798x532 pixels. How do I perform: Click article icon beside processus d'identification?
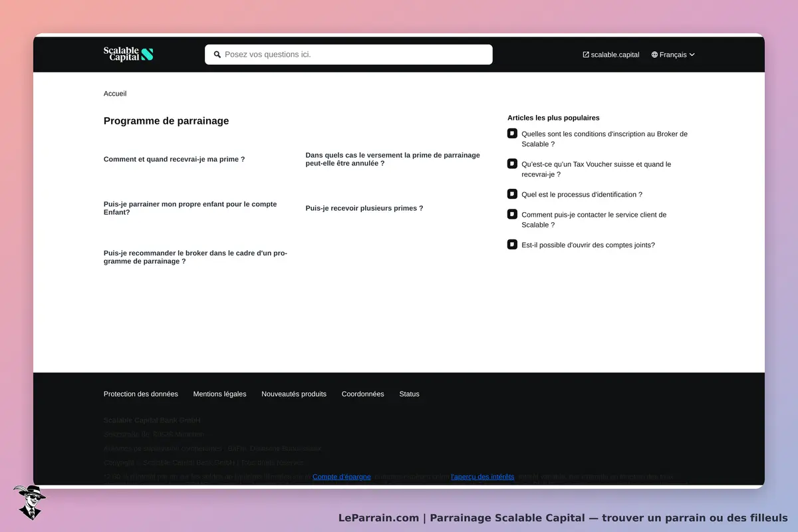(x=512, y=194)
